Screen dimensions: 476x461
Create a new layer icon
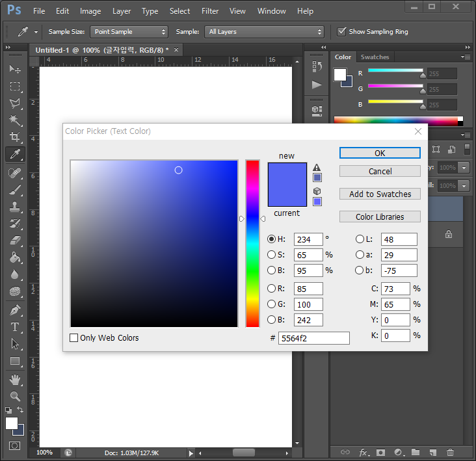[x=433, y=453]
